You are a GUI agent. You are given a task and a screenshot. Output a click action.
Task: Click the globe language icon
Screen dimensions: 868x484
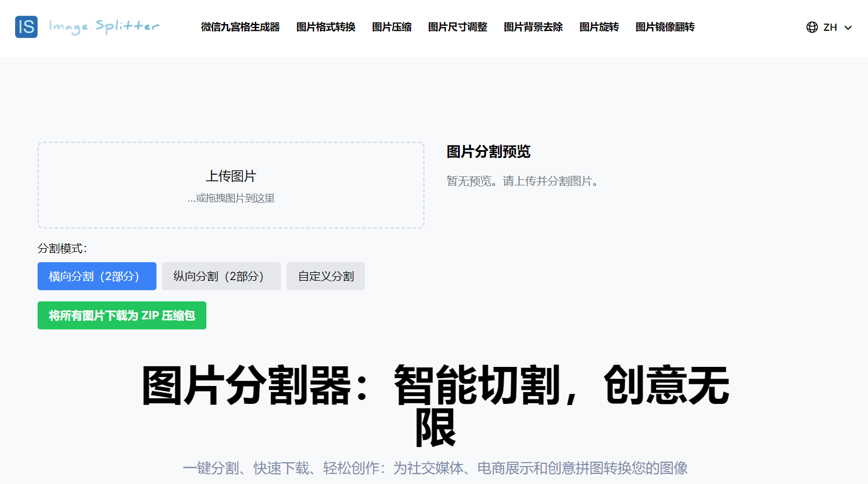click(811, 27)
